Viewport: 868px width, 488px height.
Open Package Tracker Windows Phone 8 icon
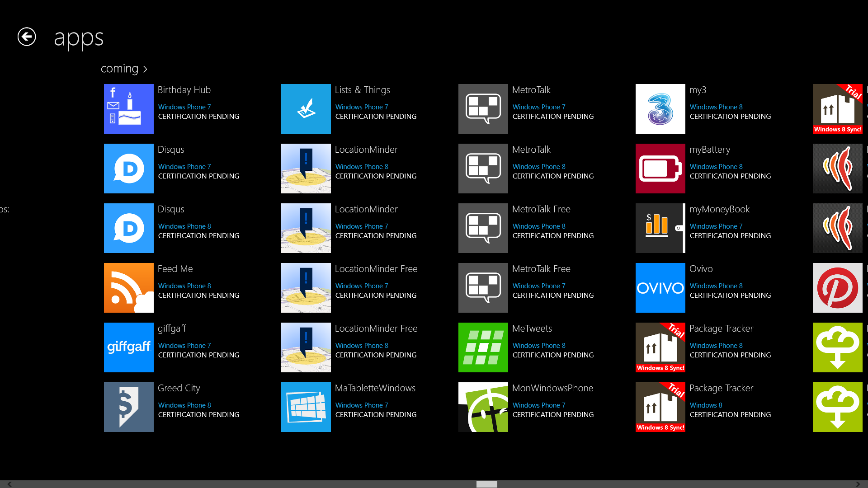tap(660, 347)
